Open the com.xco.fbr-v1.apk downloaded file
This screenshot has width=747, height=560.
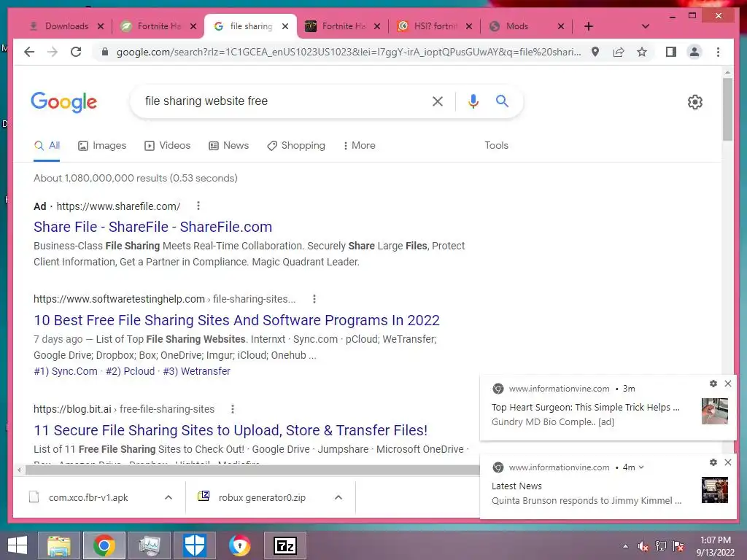(88, 497)
